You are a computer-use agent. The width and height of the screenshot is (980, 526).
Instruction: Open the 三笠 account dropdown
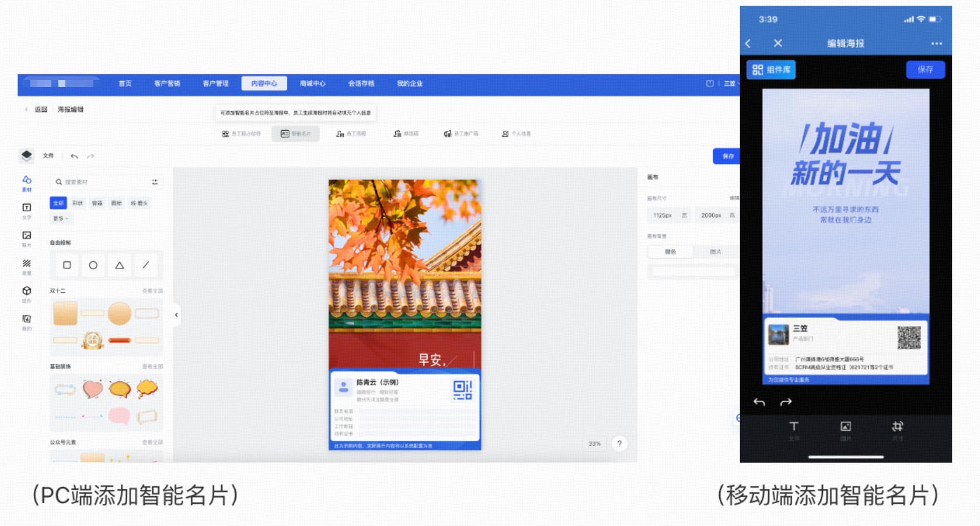pyautogui.click(x=731, y=83)
